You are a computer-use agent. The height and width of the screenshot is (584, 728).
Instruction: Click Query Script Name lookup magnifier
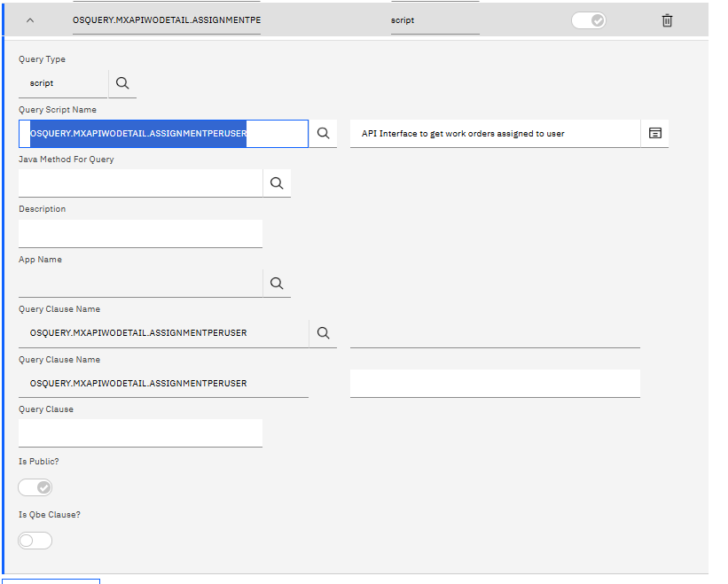[323, 133]
